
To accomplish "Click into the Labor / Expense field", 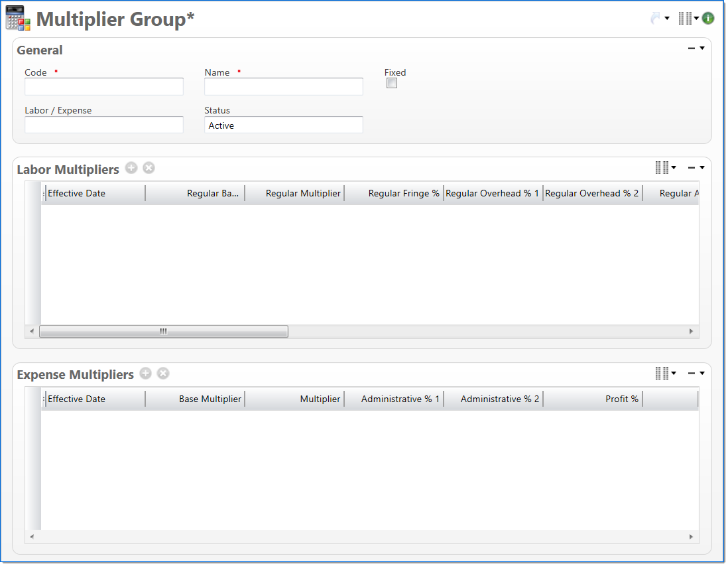I will tap(104, 125).
